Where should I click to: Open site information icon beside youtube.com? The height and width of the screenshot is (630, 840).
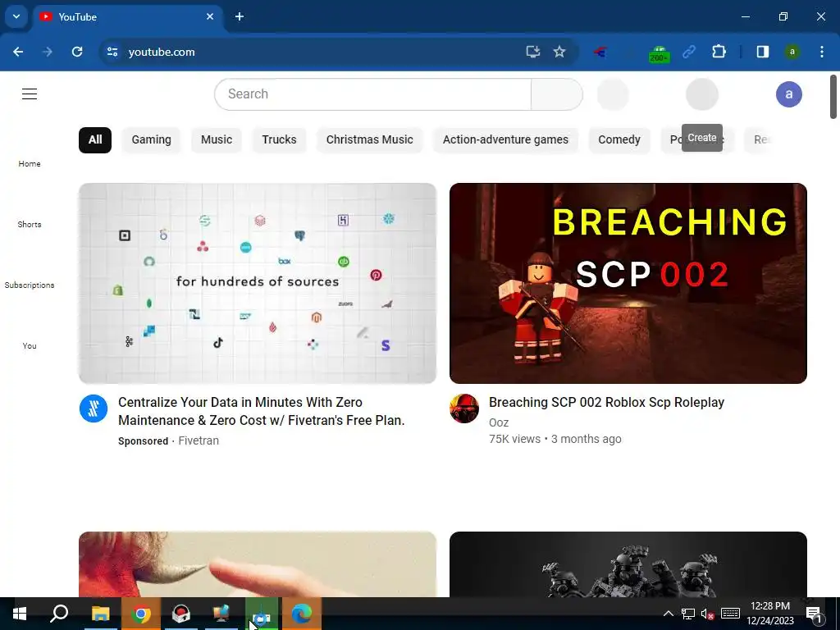[x=112, y=52]
